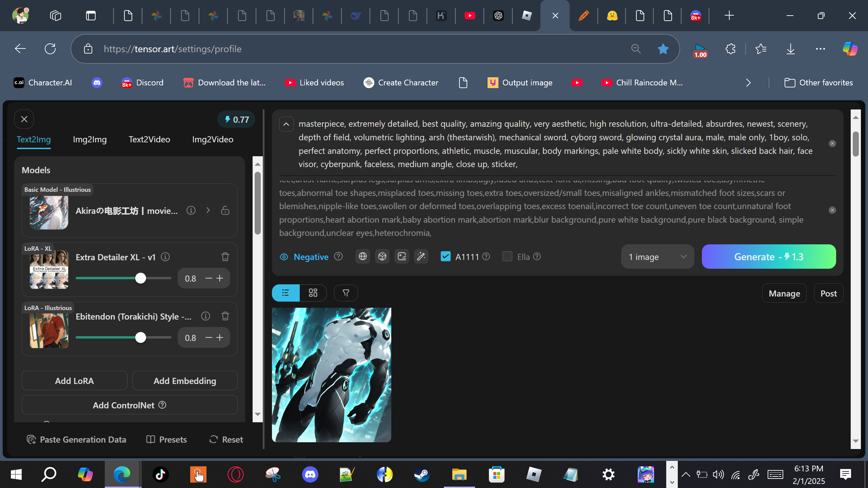Expand the Akira base model chevron
This screenshot has width=868, height=488.
click(x=208, y=210)
